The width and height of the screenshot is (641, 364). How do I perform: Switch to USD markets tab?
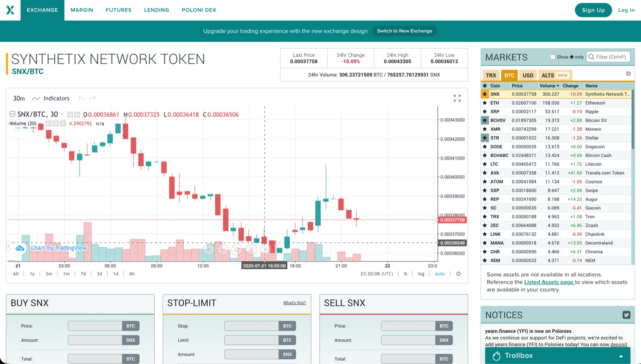click(x=528, y=75)
